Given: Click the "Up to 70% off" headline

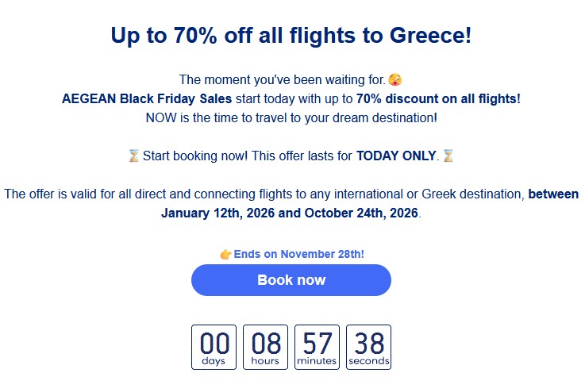Looking at the screenshot, I should click(291, 36).
